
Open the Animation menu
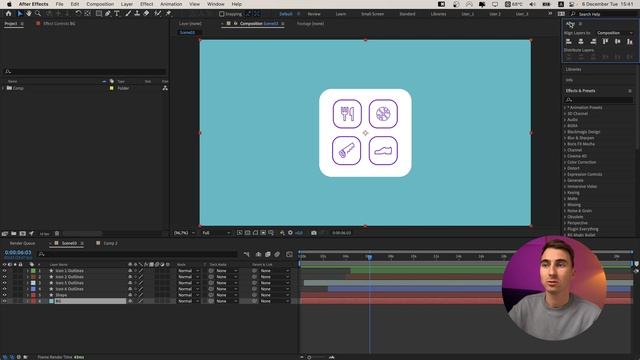tap(171, 4)
